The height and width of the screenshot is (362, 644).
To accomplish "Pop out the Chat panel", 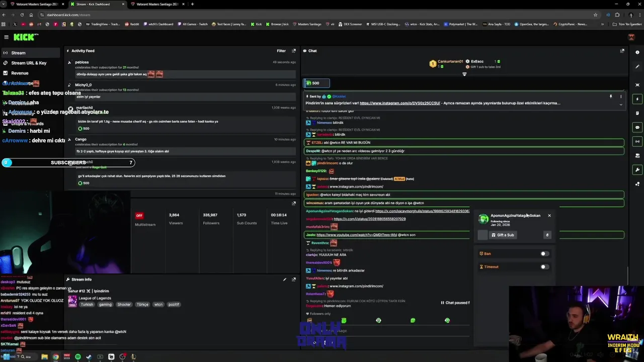I will tap(622, 51).
